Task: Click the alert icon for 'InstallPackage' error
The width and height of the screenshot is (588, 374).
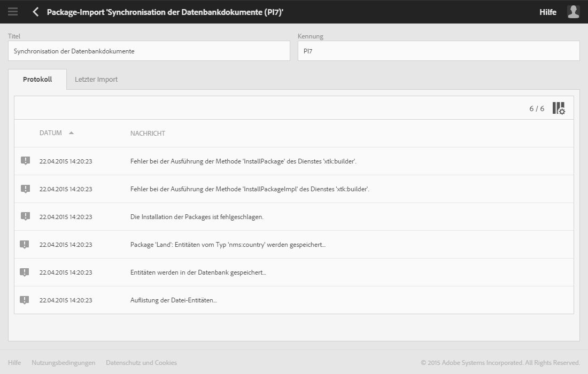Action: pyautogui.click(x=25, y=161)
